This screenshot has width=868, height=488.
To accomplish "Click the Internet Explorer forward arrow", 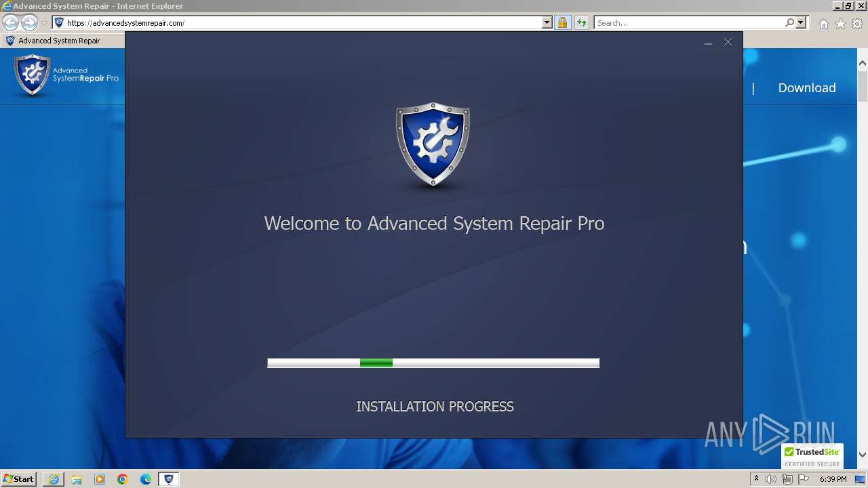I will pyautogui.click(x=29, y=22).
